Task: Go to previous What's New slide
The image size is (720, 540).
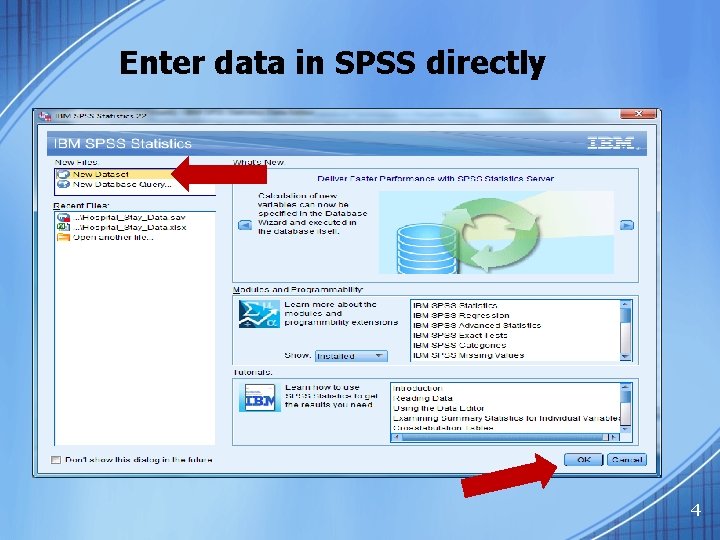Action: click(245, 225)
